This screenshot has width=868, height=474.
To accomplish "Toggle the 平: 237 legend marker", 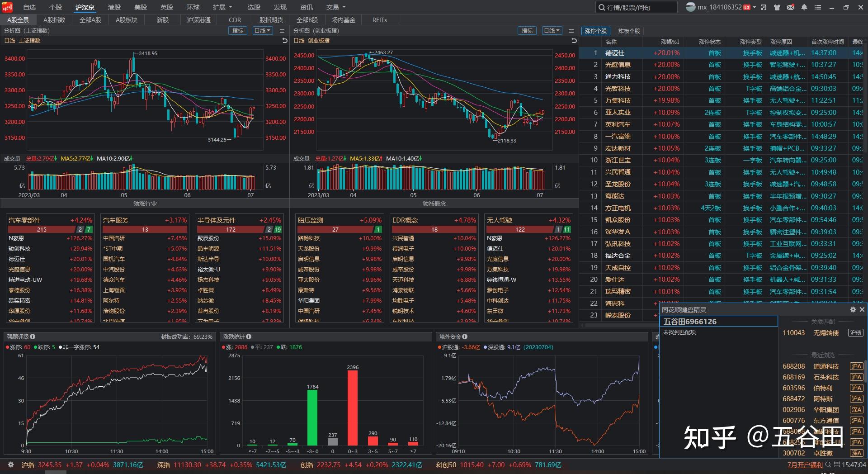I will (x=262, y=347).
